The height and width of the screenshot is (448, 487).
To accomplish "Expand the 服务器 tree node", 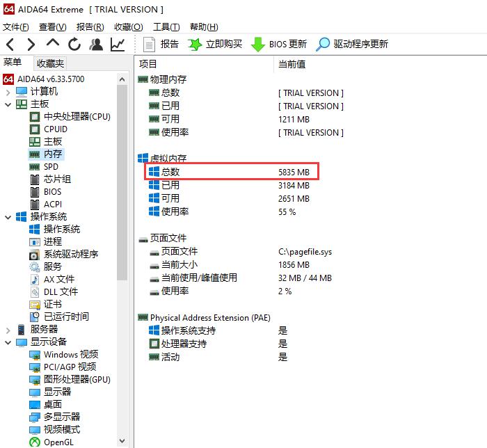I will click(8, 330).
